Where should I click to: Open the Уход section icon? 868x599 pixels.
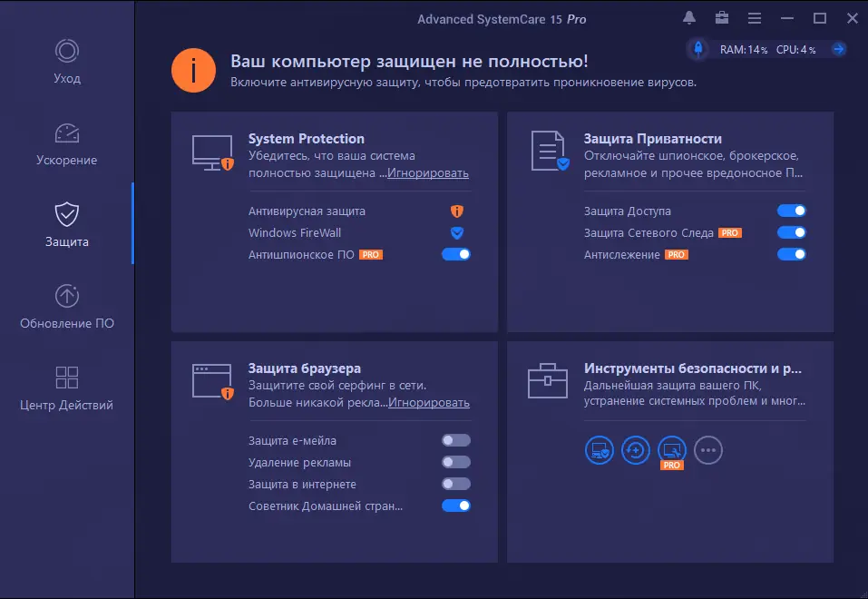tap(67, 51)
